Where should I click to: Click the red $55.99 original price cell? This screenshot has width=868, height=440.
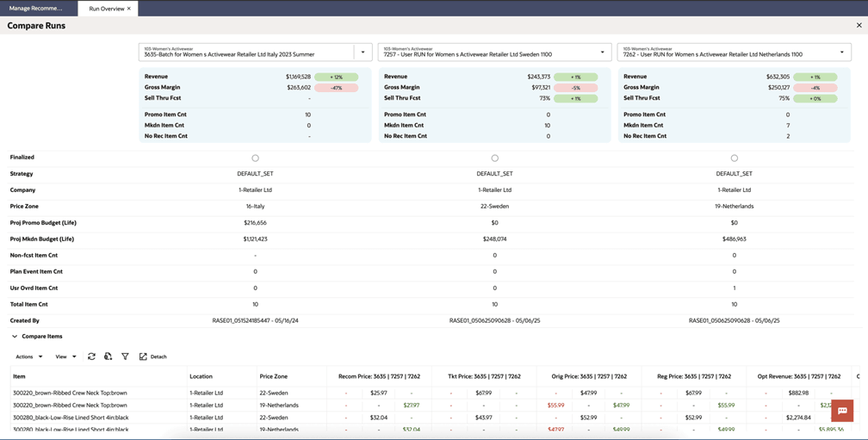point(555,406)
